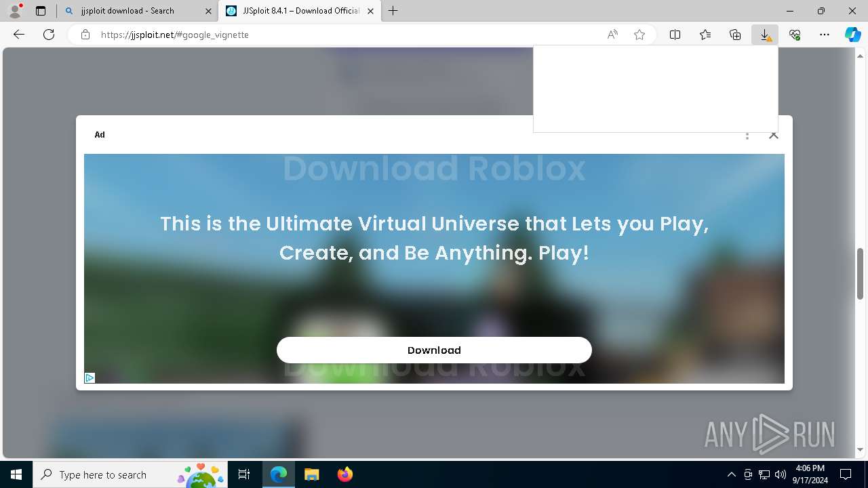Click the ad headline text
This screenshot has width=868, height=488.
(434, 238)
